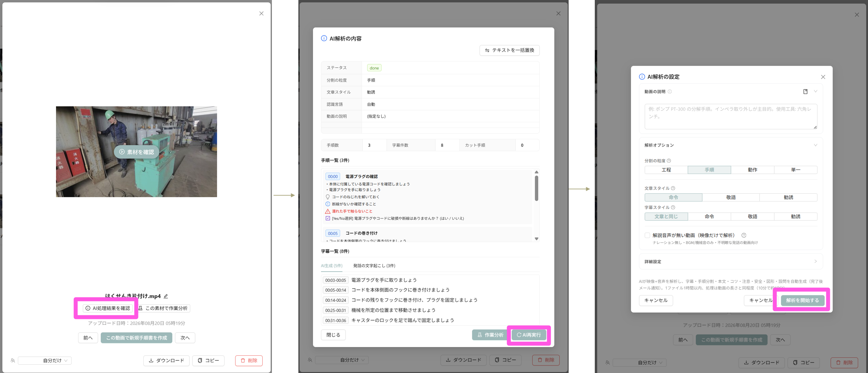
Task: Click the document template icon in 動画の説明 header
Action: click(x=805, y=92)
